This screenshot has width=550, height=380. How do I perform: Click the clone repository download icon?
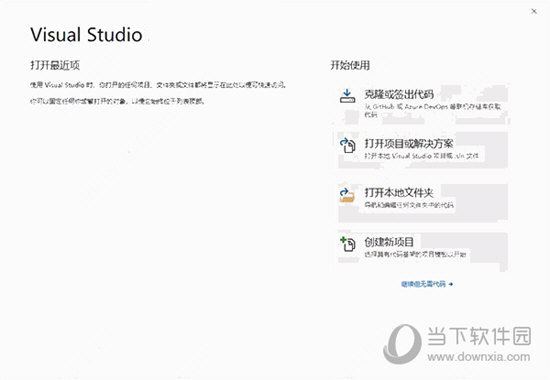(347, 96)
